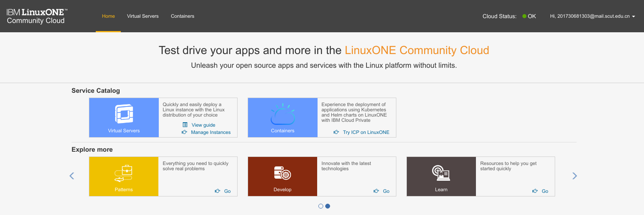The width and height of the screenshot is (644, 215).
Task: Click the red Develop tile icon
Action: coord(282,173)
